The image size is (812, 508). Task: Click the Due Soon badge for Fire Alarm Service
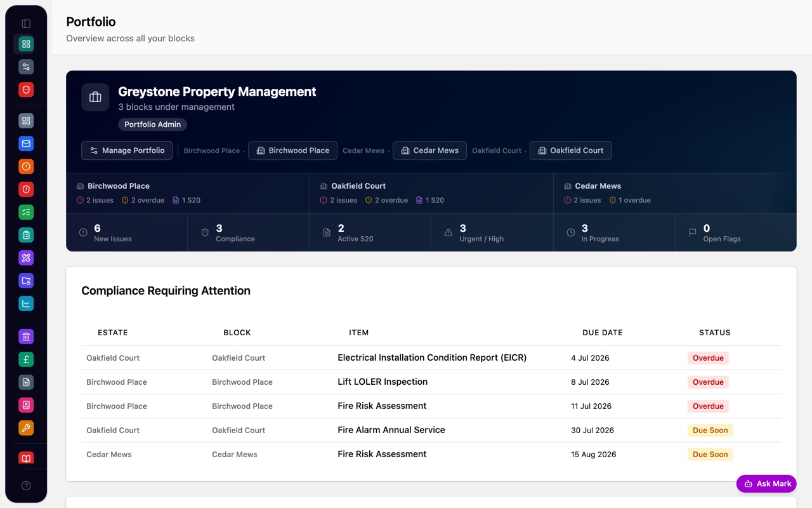coord(710,431)
